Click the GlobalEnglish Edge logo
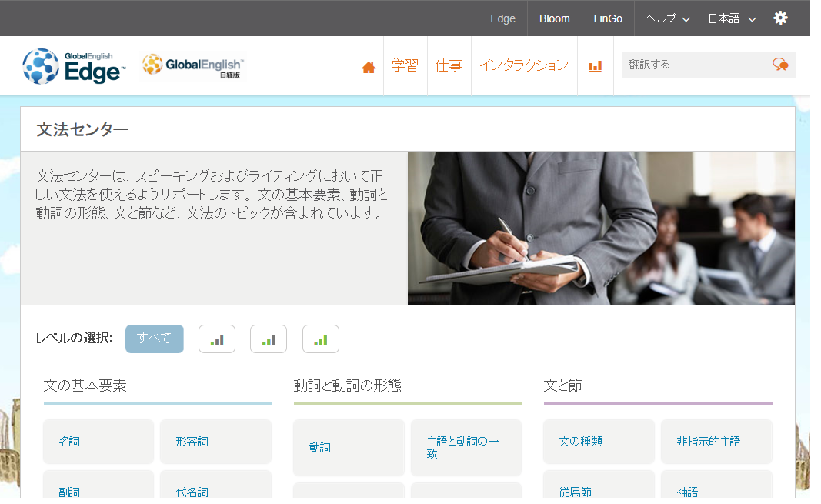Viewport: 821px width, 504px height. (x=74, y=66)
